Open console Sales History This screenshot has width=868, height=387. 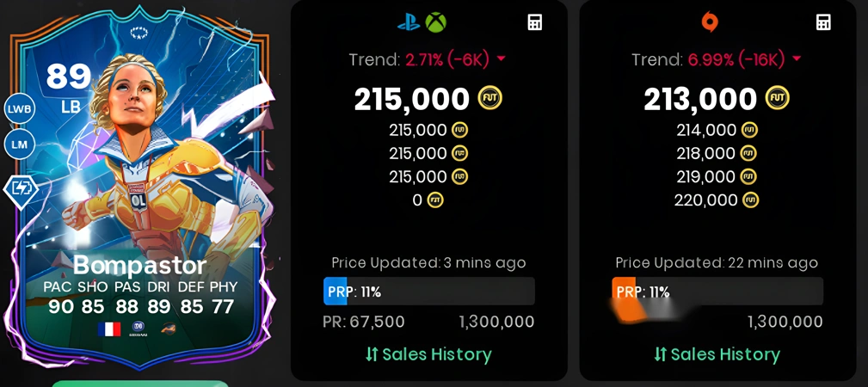[428, 354]
